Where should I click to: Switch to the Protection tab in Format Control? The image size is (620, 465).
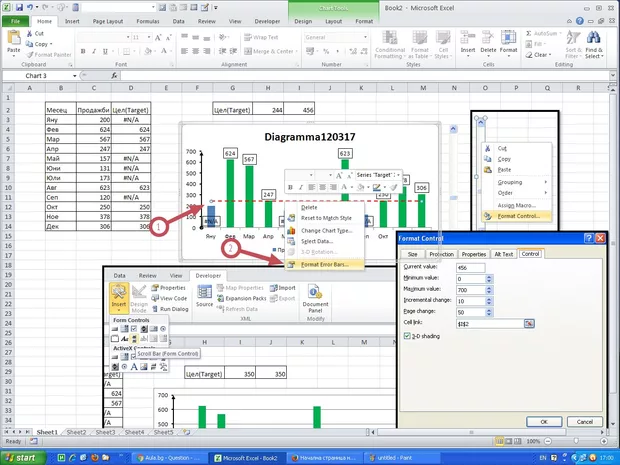(441, 254)
